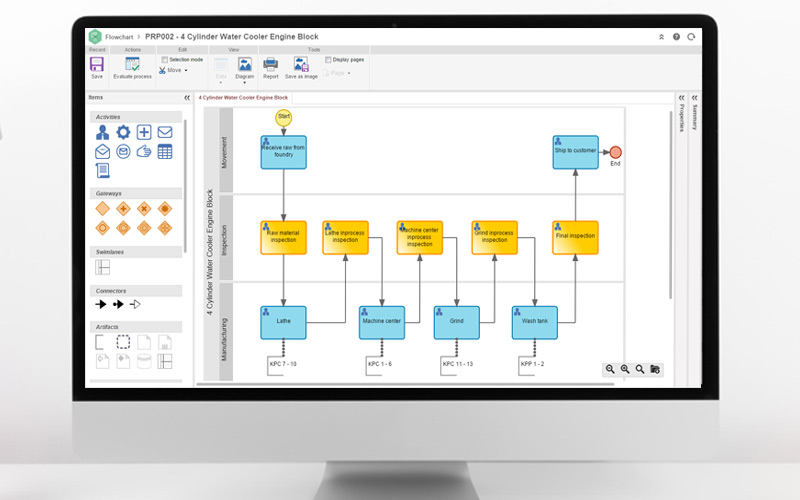This screenshot has width=800, height=500.
Task: Expand the Properties side panel
Action: [682, 98]
